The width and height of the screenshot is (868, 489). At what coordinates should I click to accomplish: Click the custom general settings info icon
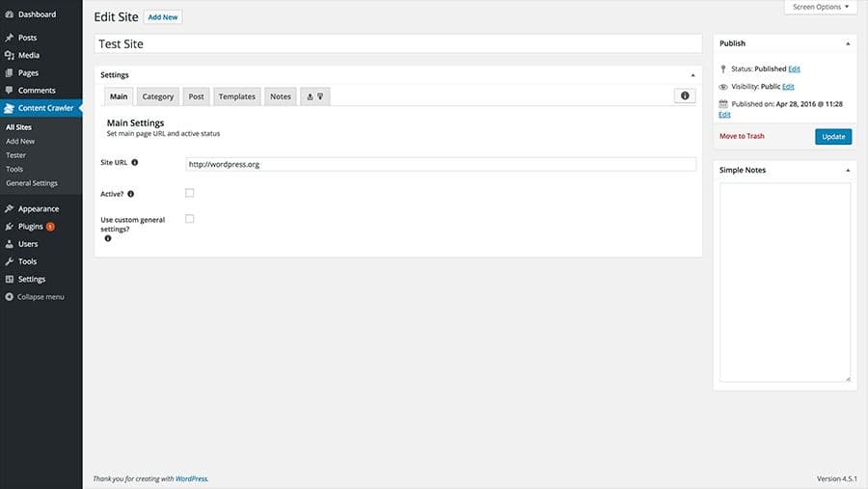pos(108,238)
